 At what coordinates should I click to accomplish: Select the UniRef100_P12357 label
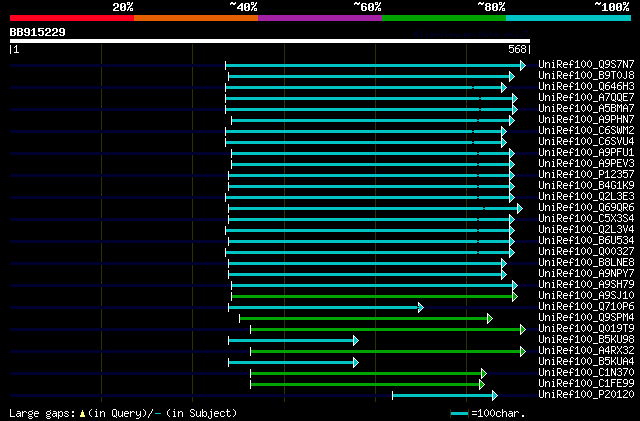[586, 174]
